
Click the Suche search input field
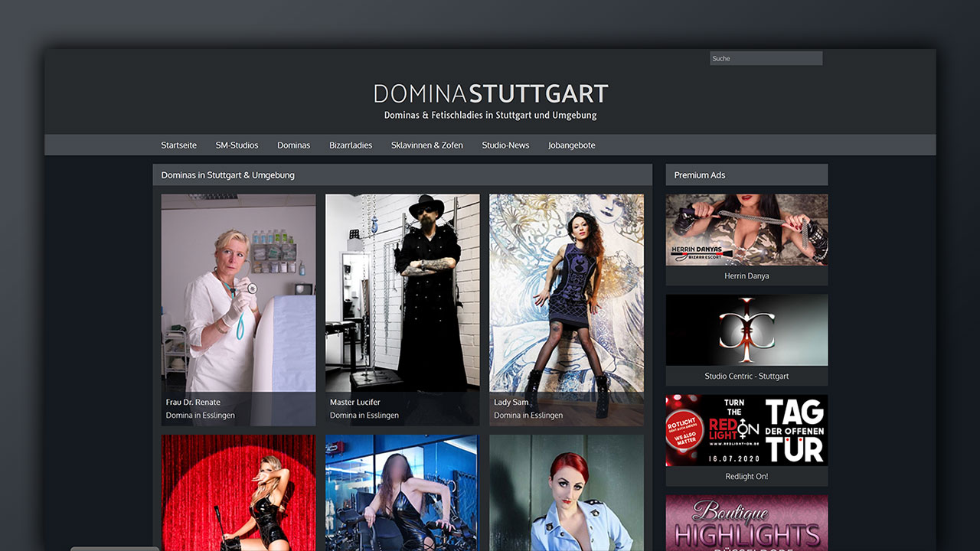(766, 58)
